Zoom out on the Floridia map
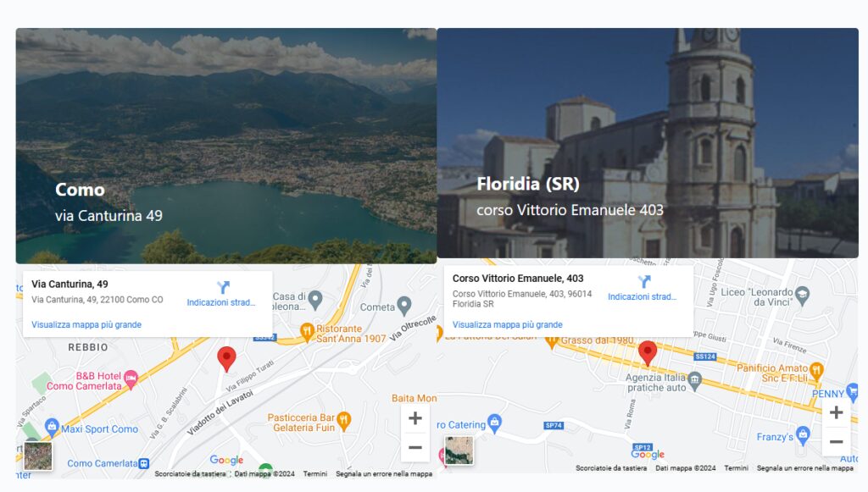868x492 pixels. click(x=836, y=441)
